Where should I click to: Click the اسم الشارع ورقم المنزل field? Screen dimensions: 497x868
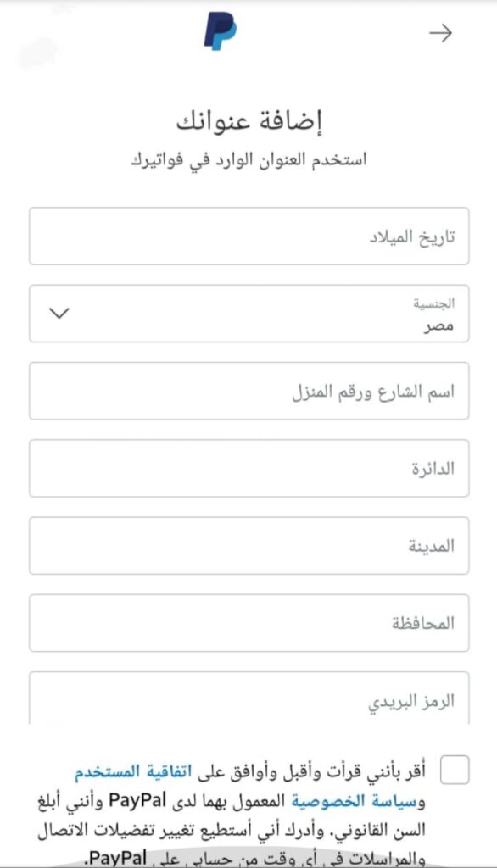coord(248,391)
